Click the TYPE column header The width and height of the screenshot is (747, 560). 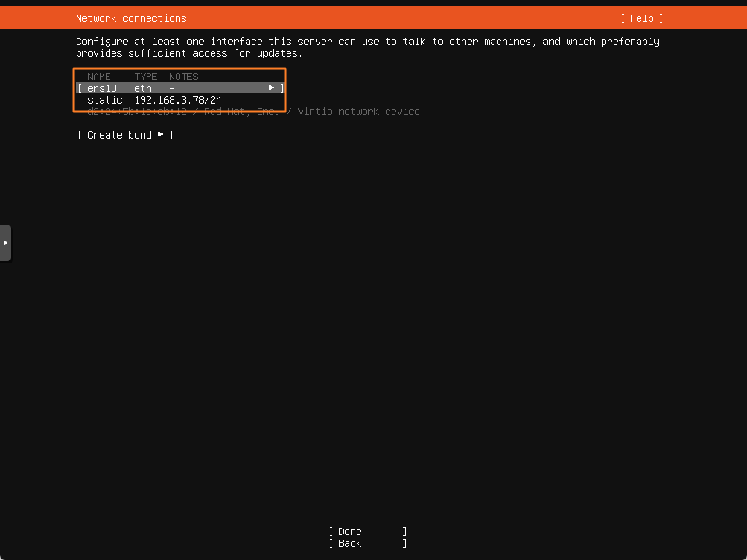tap(146, 77)
